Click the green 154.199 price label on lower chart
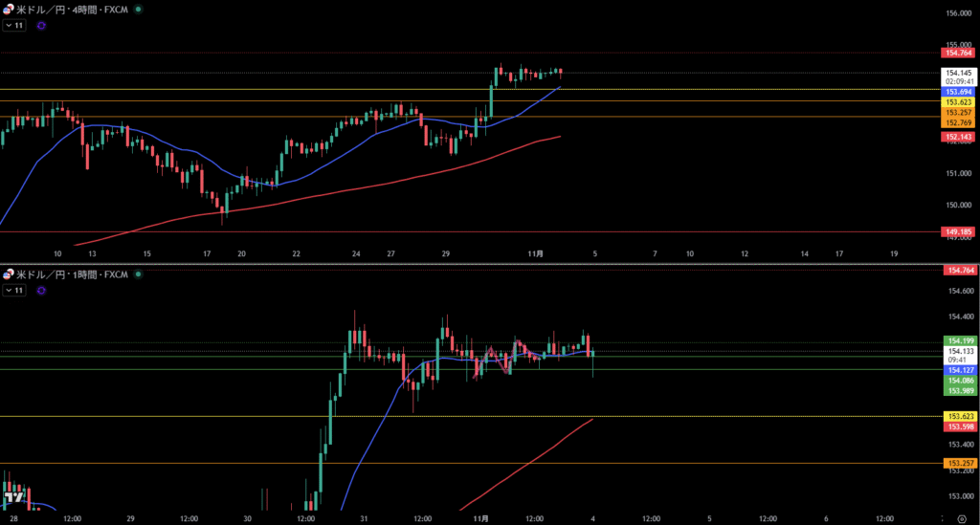Image resolution: width=980 pixels, height=525 pixels. pyautogui.click(x=960, y=340)
